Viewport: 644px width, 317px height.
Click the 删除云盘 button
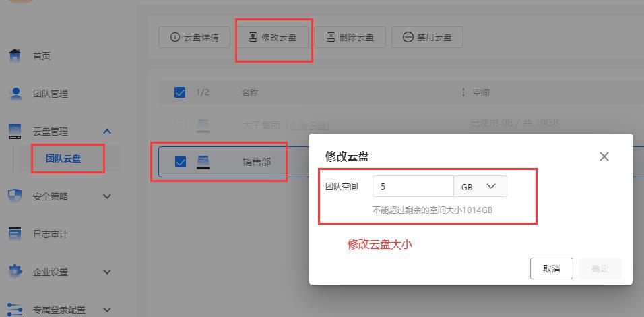[350, 37]
